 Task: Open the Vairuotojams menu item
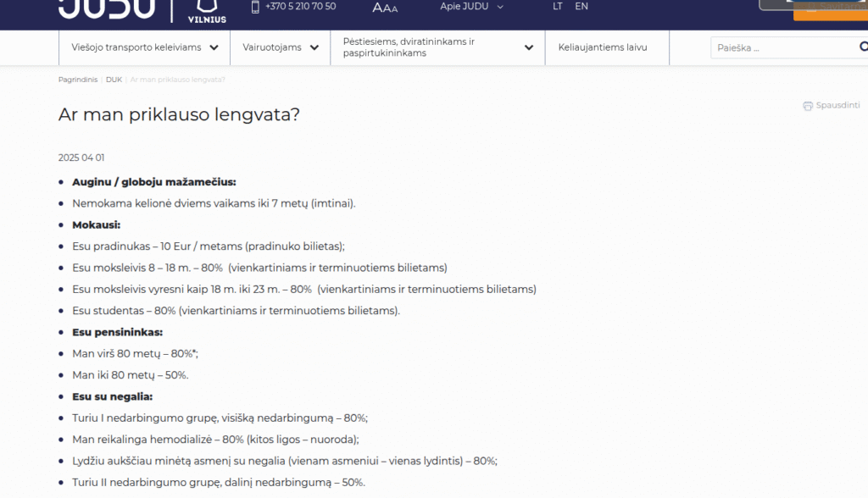coord(272,47)
